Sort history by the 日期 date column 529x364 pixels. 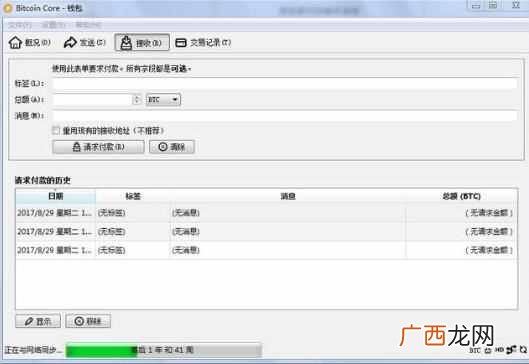55,196
